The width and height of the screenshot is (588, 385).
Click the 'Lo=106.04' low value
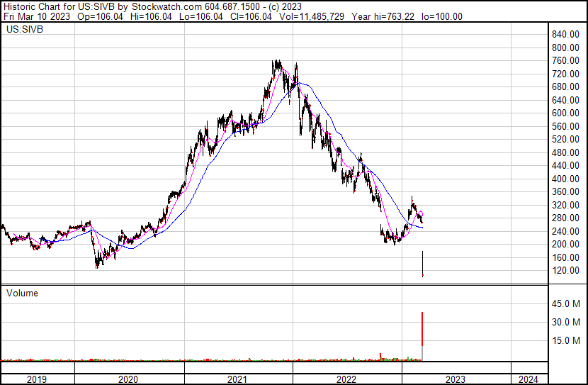(201, 16)
